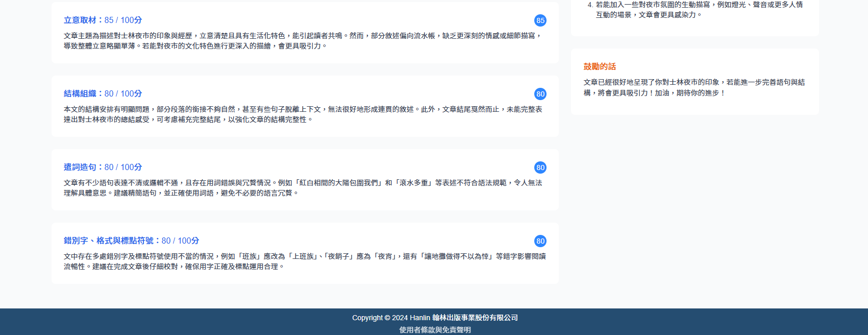Click the 80 score badge for 遣詞造句
868x335 pixels.
tap(540, 167)
